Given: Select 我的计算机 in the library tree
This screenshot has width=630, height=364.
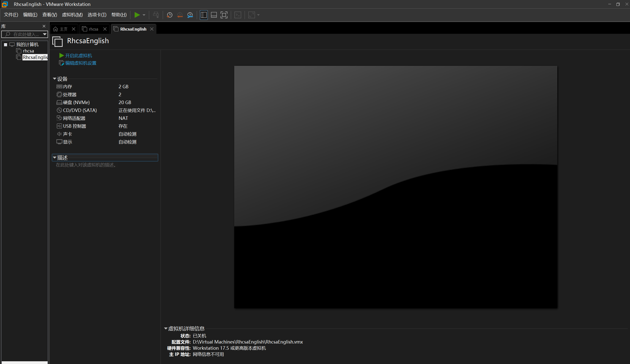Looking at the screenshot, I should [x=27, y=44].
